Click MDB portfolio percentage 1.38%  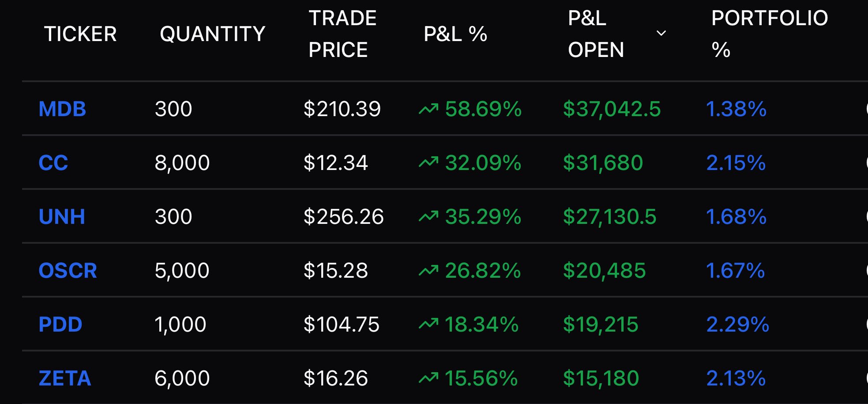(x=736, y=109)
